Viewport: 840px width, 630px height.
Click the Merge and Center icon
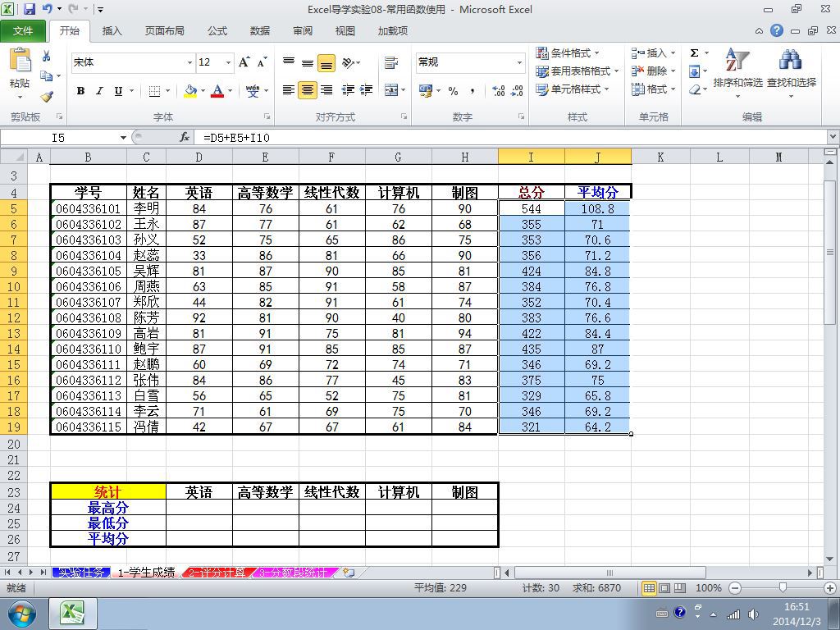pos(391,90)
